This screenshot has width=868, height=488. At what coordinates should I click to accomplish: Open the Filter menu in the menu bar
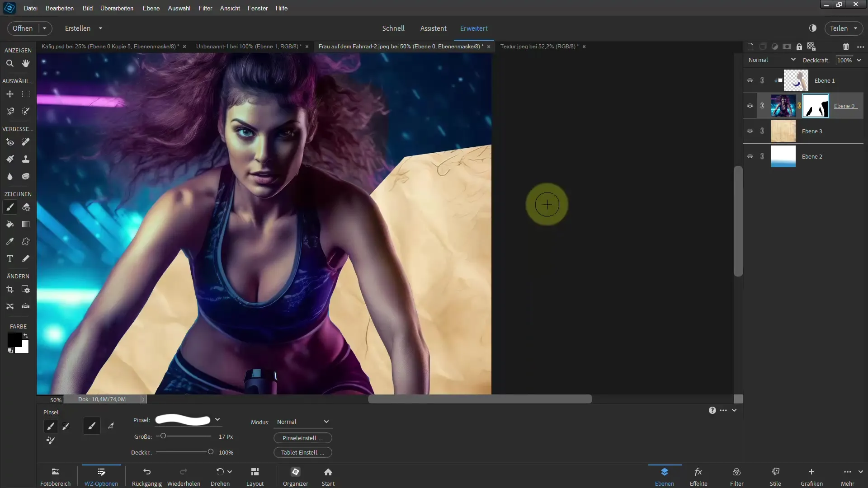coord(205,8)
